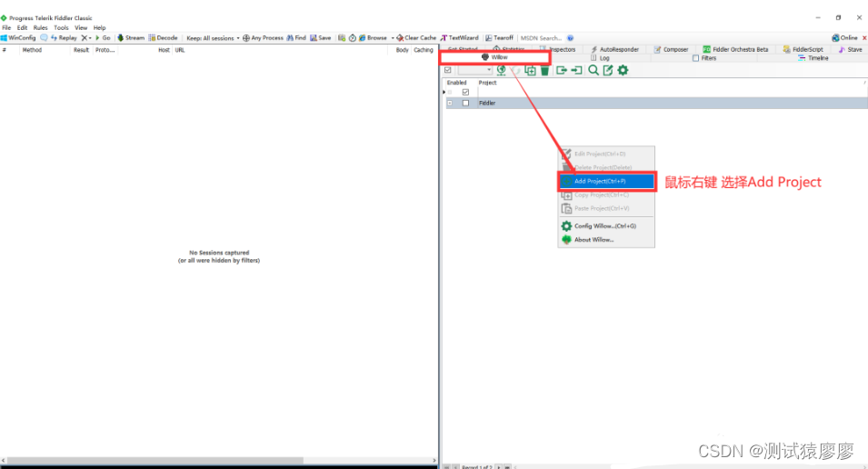Sort sessions by Host column header

click(x=164, y=50)
